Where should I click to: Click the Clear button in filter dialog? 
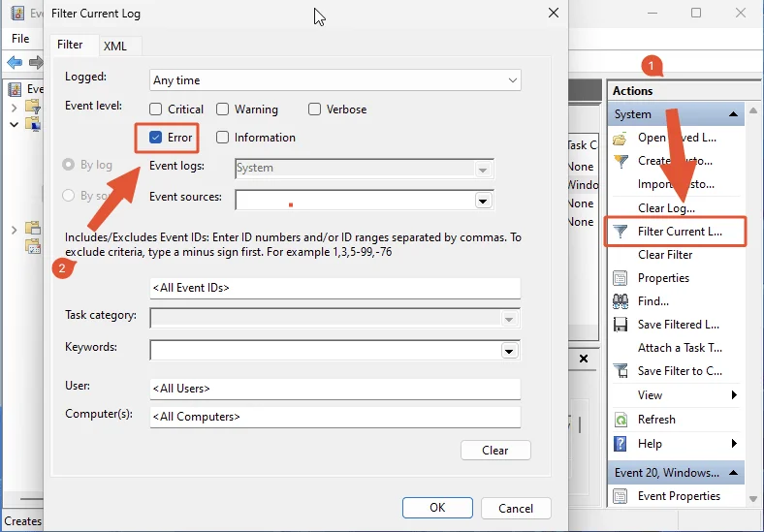495,451
